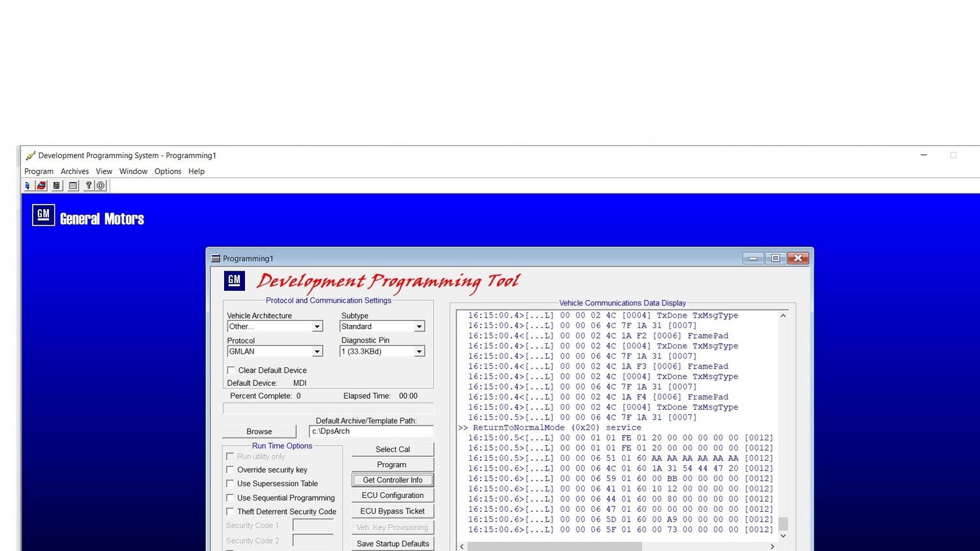This screenshot has width=980, height=551.
Task: Open the Protocol GMLAN dropdown
Action: tap(317, 352)
